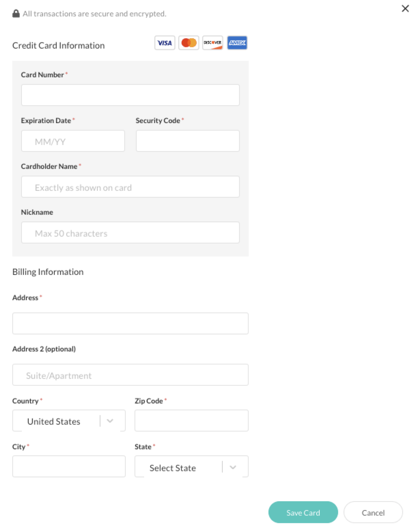
Task: Click the close X at top right
Action: click(405, 9)
